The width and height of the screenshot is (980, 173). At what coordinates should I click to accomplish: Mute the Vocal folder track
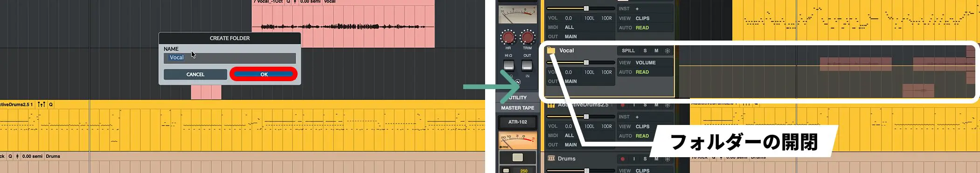pos(656,50)
